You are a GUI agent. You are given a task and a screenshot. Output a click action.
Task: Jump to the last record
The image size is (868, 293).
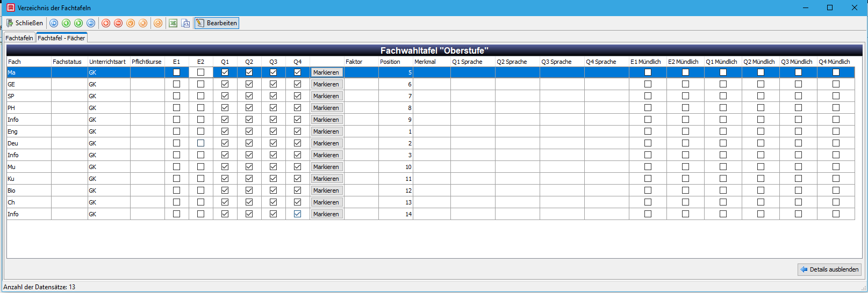tap(91, 23)
